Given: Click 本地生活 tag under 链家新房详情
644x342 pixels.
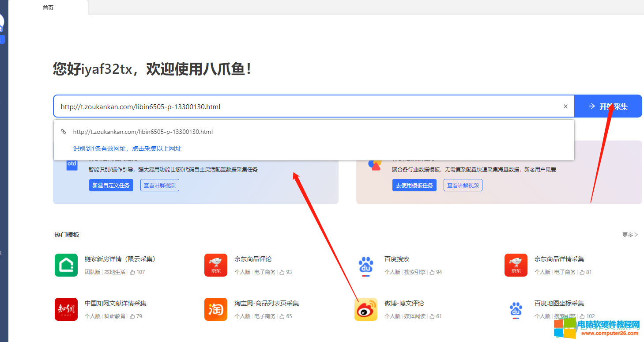Looking at the screenshot, I should (115, 272).
